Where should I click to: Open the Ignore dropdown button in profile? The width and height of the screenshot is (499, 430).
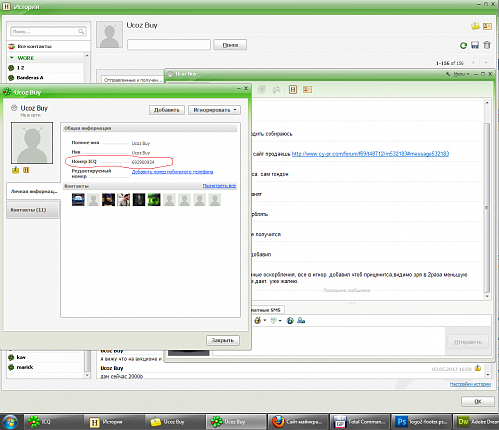point(214,110)
